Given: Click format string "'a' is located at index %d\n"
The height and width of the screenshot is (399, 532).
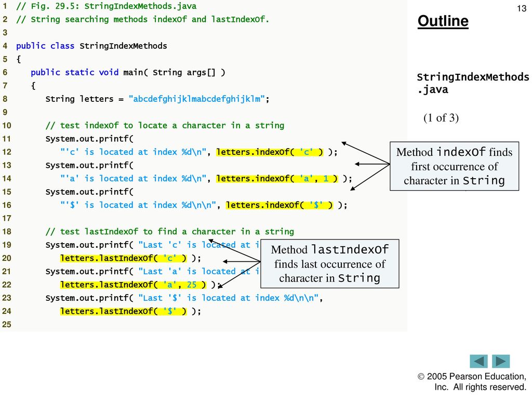Looking at the screenshot, I should (134, 179).
